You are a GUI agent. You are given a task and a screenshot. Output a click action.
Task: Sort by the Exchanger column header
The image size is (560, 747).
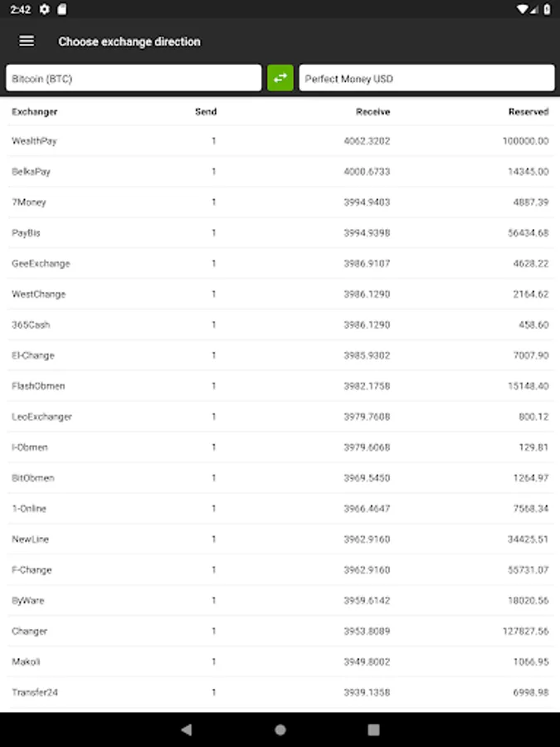click(35, 111)
